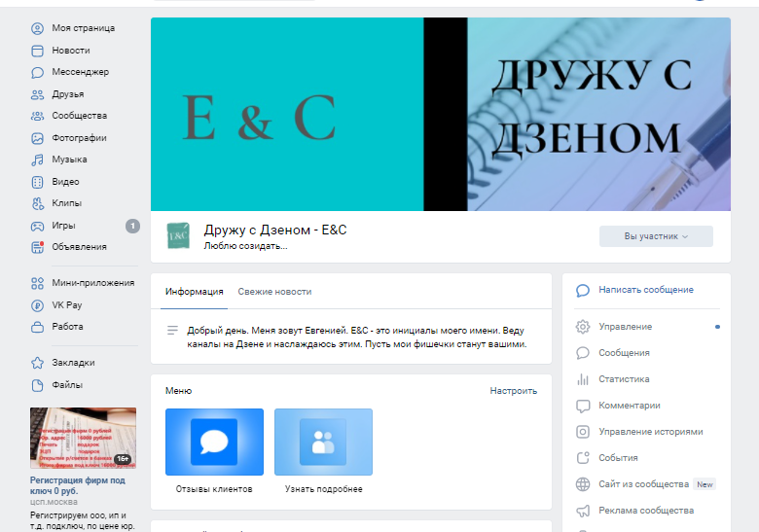The height and width of the screenshot is (532, 759).
Task: Open the Работа briefcase icon
Action: [x=37, y=328]
